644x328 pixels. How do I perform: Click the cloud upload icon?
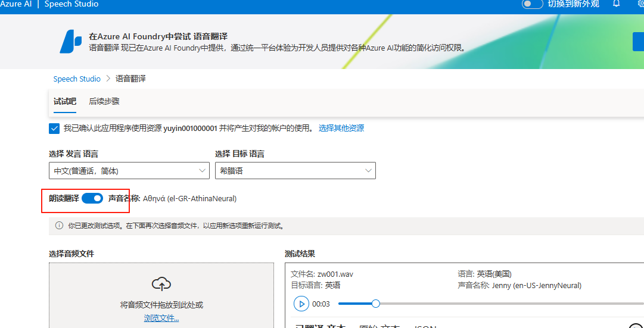(161, 284)
